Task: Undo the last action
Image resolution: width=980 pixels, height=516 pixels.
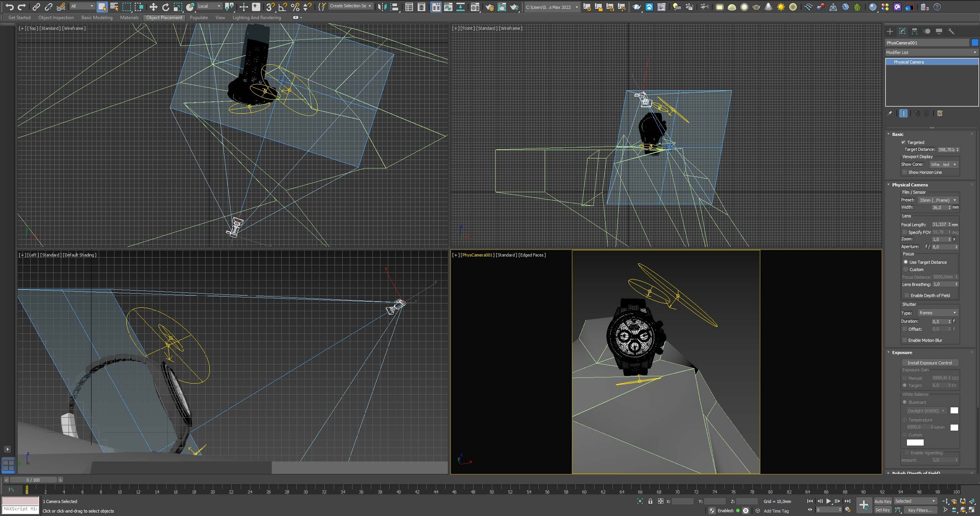Action: coord(9,7)
